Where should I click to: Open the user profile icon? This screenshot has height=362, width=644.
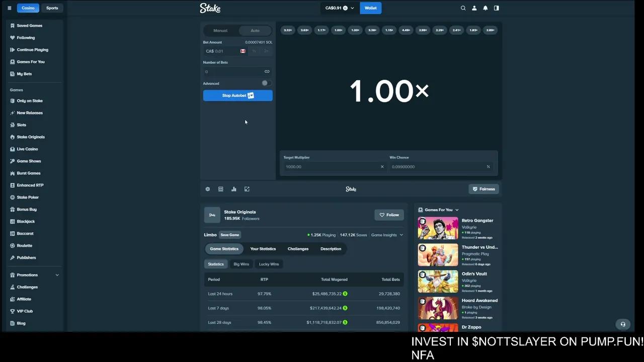[x=474, y=8]
